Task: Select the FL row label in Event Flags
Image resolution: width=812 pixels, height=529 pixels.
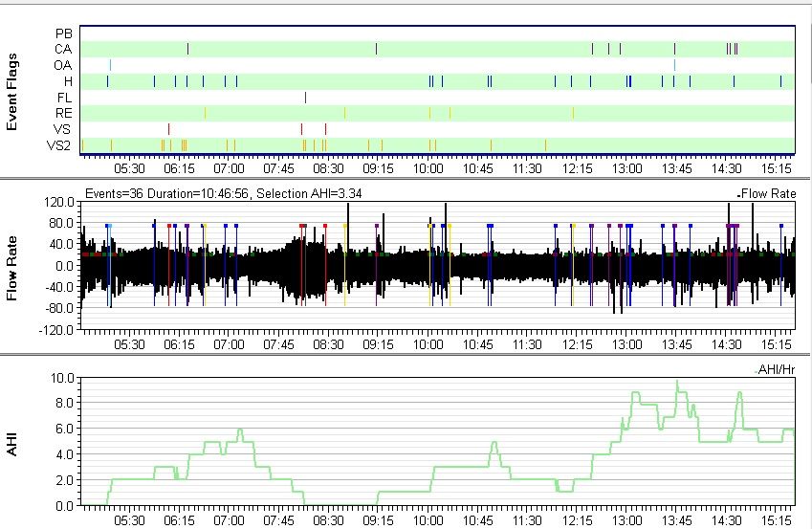Action: pyautogui.click(x=64, y=98)
